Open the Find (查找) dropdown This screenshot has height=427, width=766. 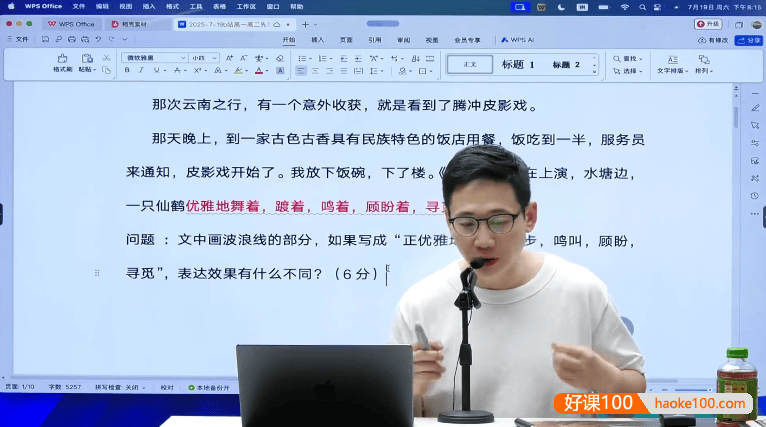[627, 58]
